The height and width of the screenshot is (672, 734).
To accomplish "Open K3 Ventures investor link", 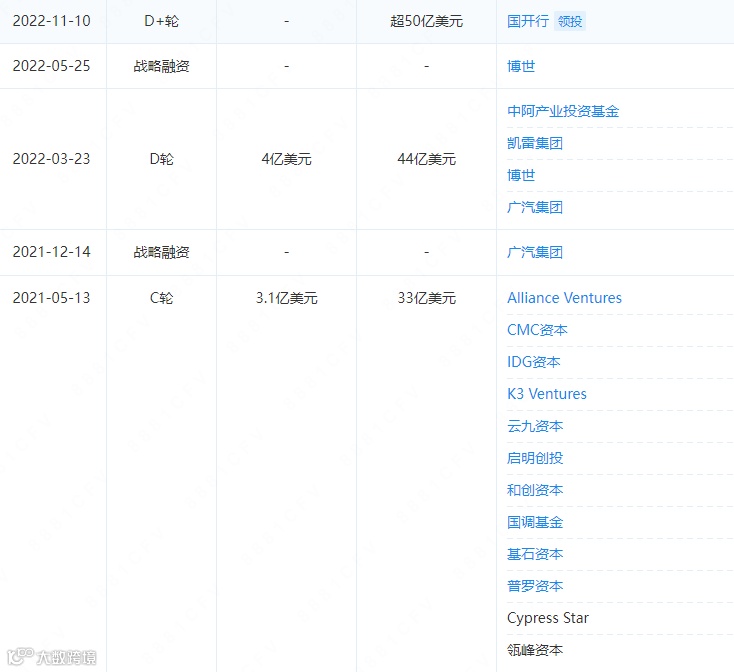I will pos(547,394).
